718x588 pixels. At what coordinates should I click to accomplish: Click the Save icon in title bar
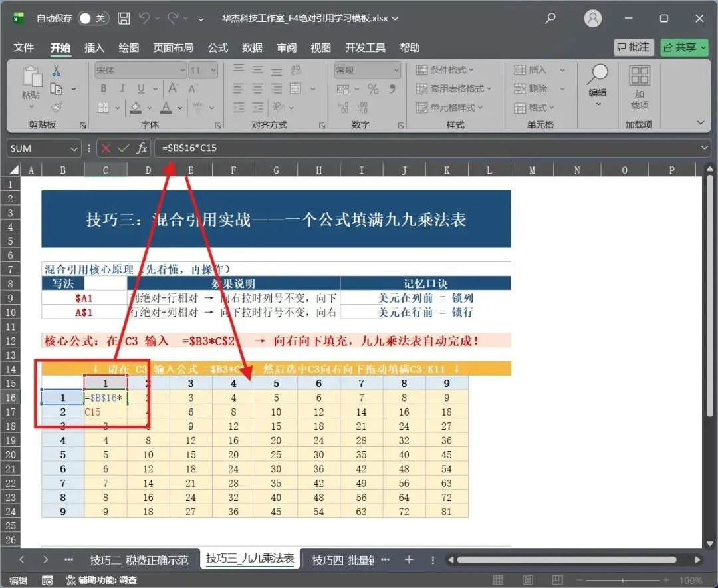click(124, 19)
